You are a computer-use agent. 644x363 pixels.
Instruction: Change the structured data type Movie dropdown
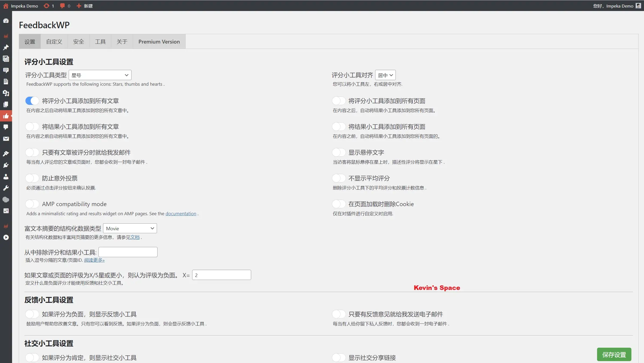click(x=130, y=228)
